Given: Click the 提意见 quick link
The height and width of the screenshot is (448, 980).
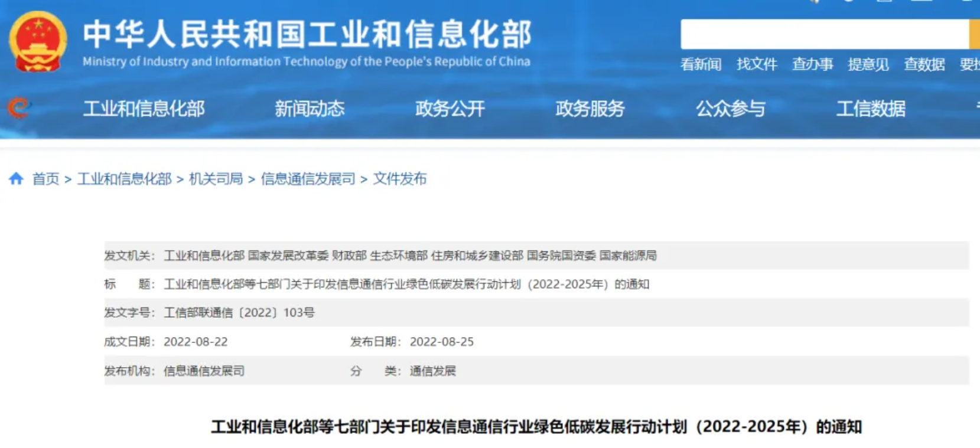Looking at the screenshot, I should pos(868,64).
